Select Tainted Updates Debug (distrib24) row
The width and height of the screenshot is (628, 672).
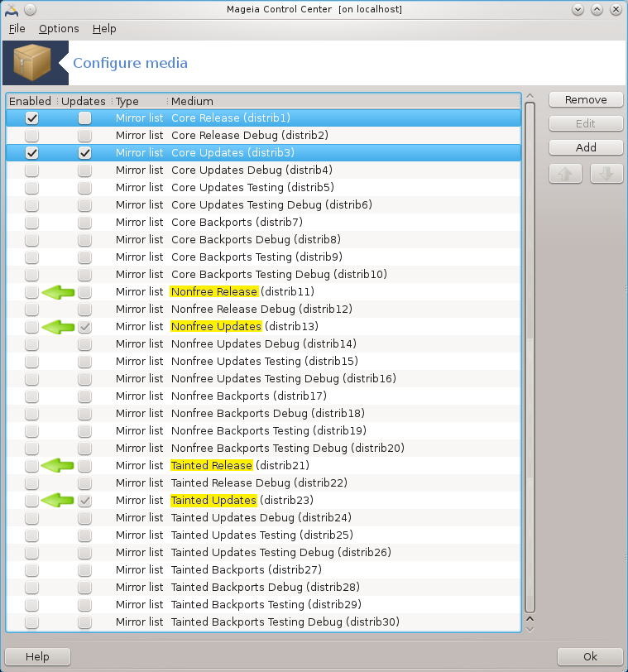click(x=263, y=518)
